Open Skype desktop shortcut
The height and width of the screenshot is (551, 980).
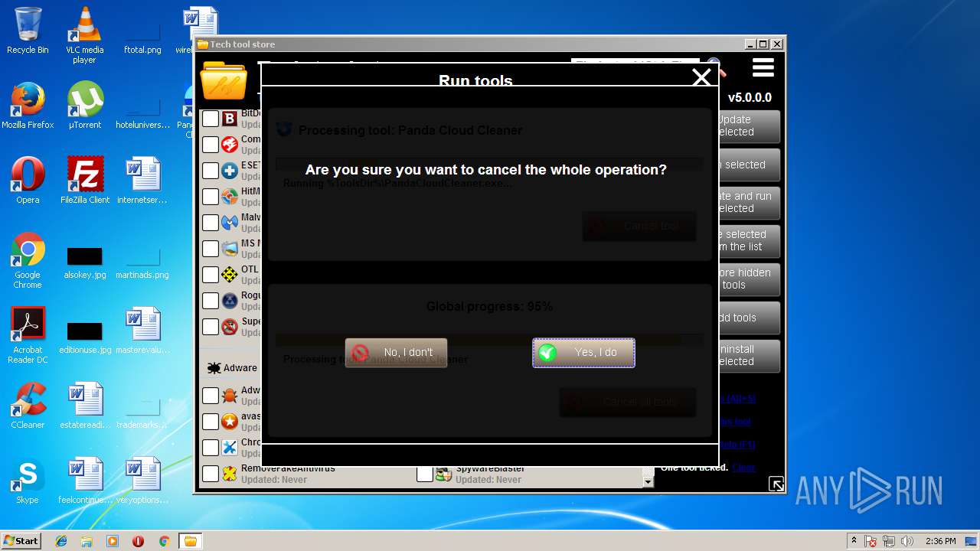28,481
